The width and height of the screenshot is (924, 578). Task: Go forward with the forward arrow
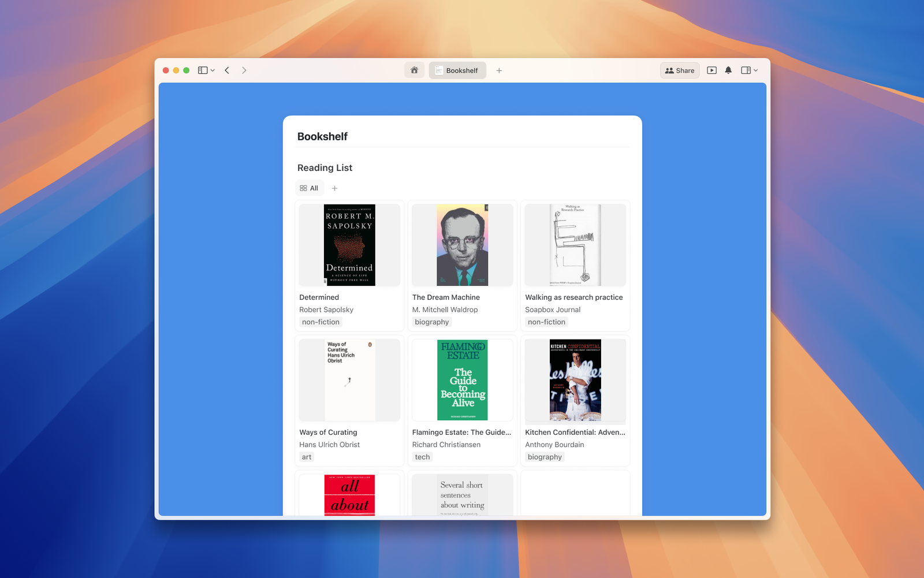244,70
